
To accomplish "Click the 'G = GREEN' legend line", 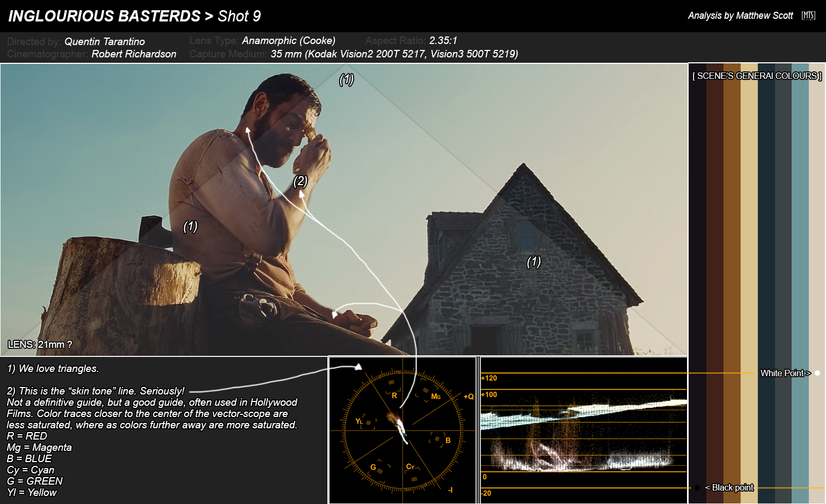I will tap(35, 481).
